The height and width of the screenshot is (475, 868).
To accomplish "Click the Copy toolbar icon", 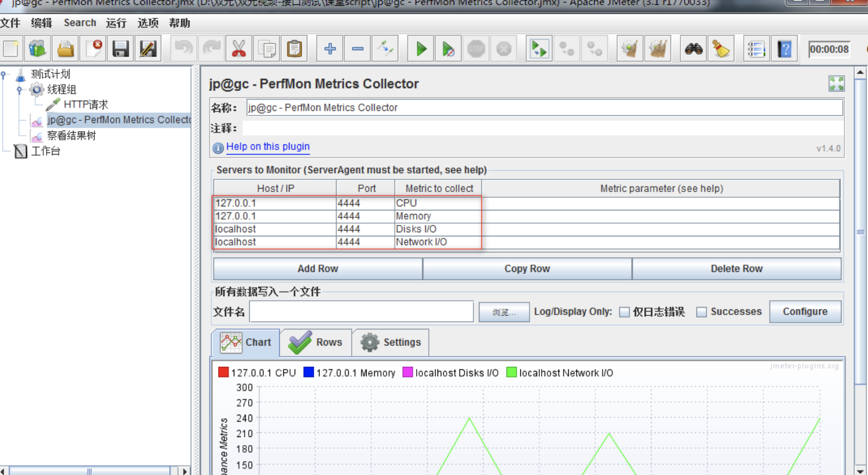I will click(267, 49).
